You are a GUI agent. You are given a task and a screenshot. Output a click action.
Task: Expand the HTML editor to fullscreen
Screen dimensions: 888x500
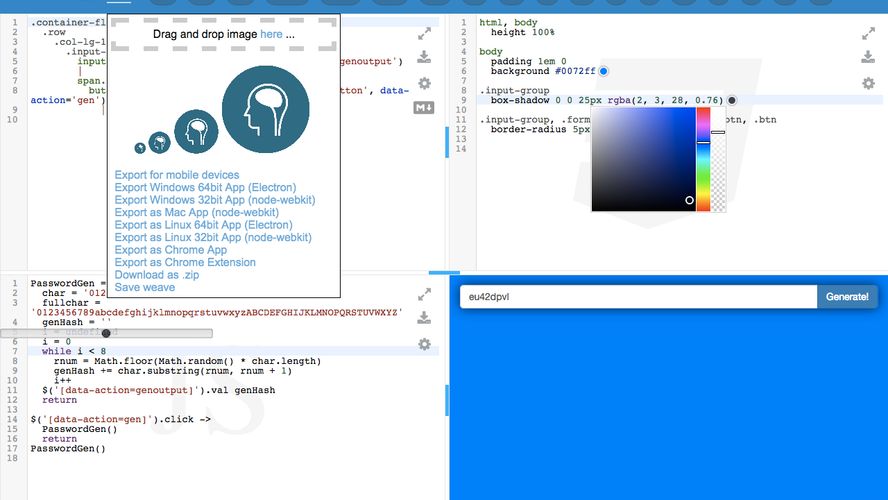coord(424,33)
